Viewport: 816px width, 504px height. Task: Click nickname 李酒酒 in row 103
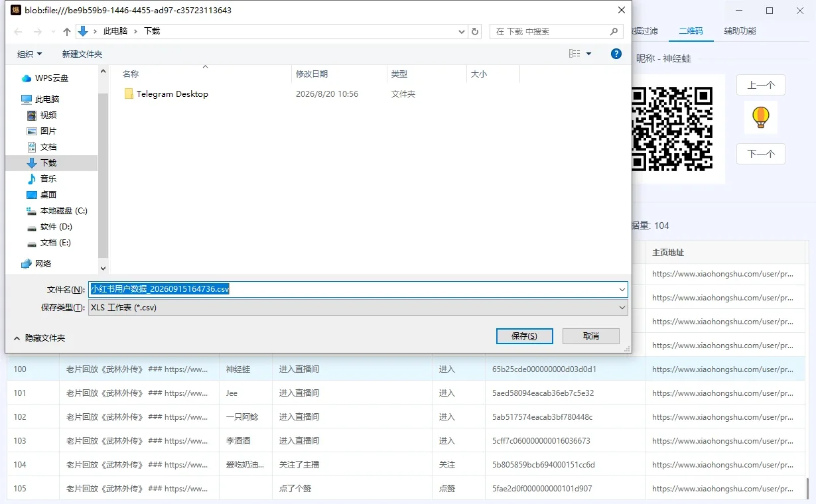click(238, 441)
